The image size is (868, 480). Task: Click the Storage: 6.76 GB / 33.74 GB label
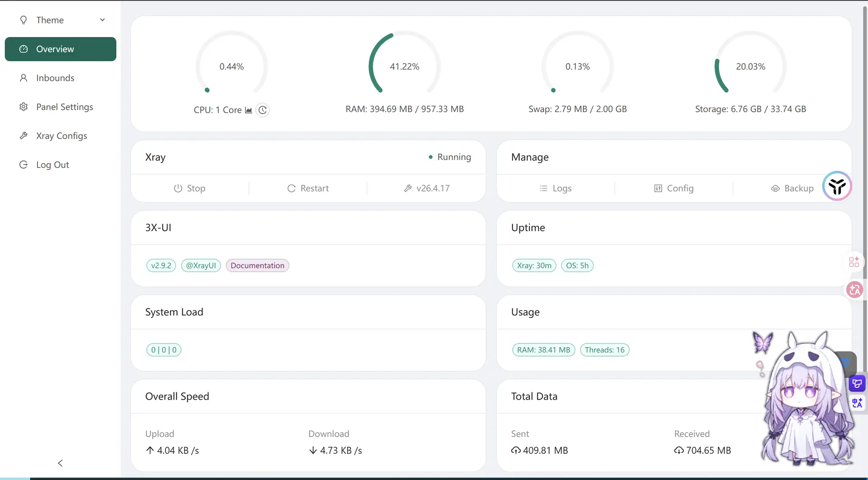(x=750, y=109)
